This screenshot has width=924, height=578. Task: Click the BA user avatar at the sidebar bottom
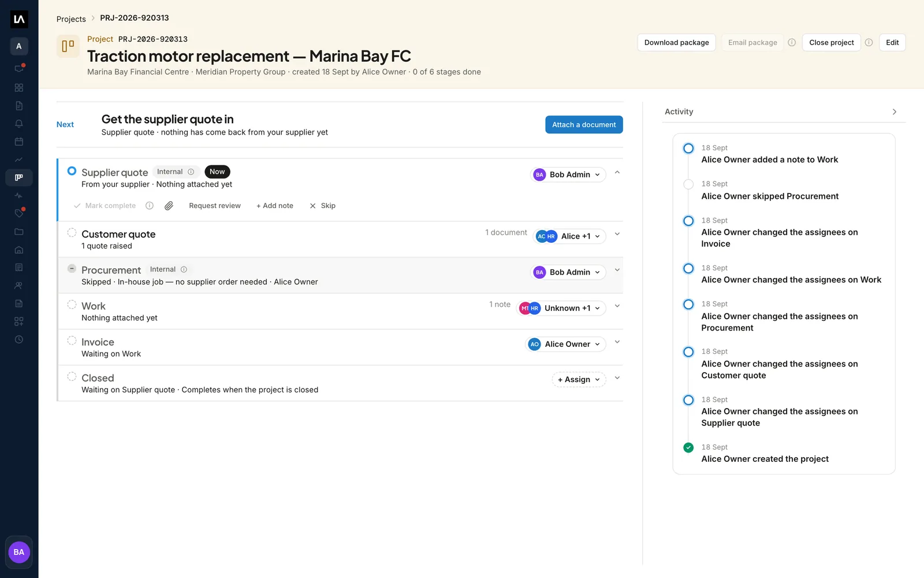click(x=19, y=552)
